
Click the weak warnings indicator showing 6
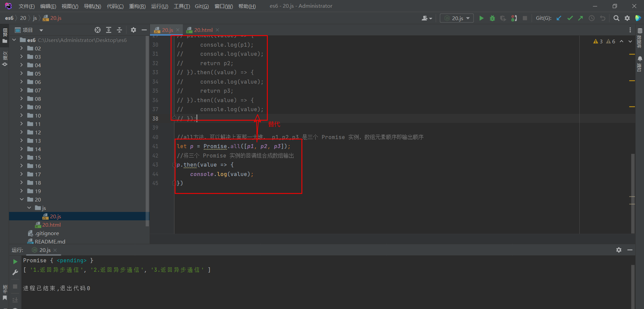pyautogui.click(x=611, y=41)
